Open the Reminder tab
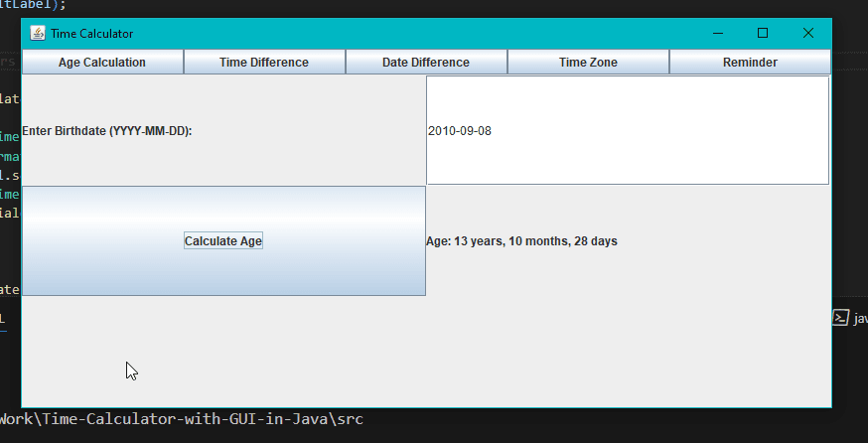Screen dimensions: 868x443 (x=750, y=63)
